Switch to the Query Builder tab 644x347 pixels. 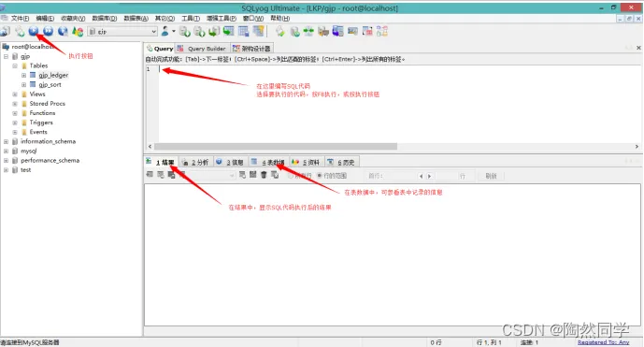tap(202, 48)
